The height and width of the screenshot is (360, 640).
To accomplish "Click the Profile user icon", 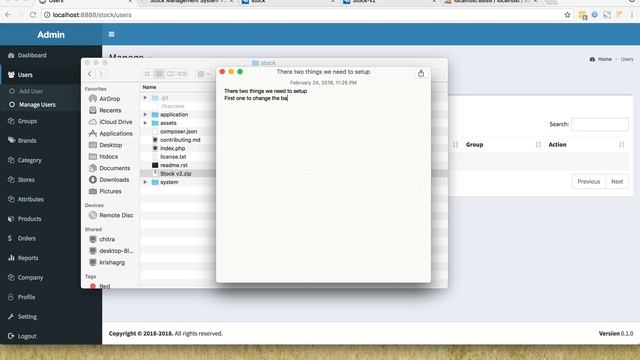I will [x=11, y=297].
